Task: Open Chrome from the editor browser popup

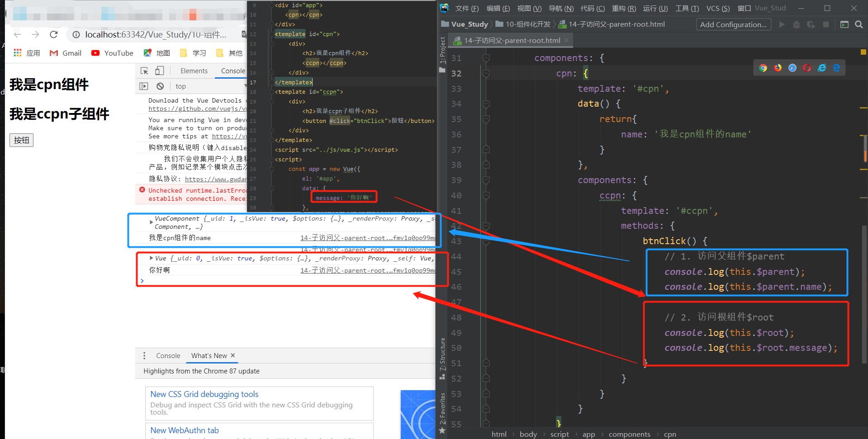Action: 763,68
